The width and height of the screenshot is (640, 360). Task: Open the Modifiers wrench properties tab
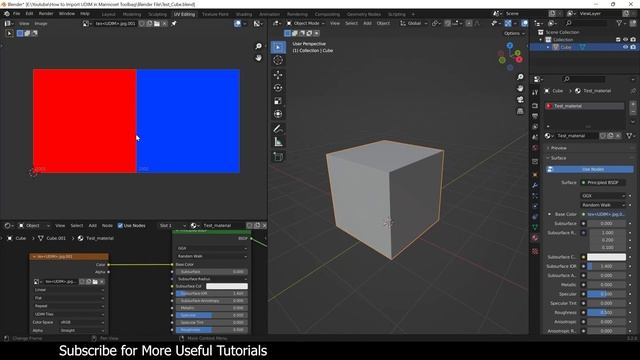click(x=535, y=186)
